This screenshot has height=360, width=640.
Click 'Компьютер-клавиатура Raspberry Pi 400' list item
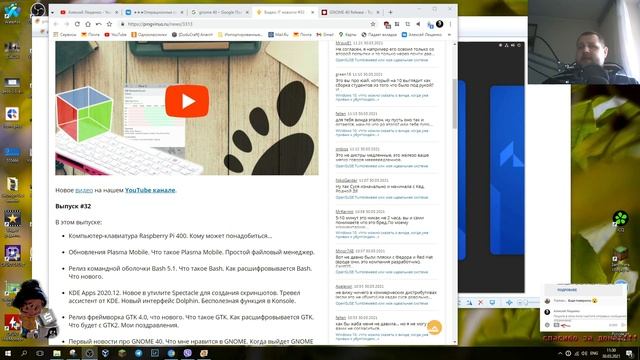(170, 236)
